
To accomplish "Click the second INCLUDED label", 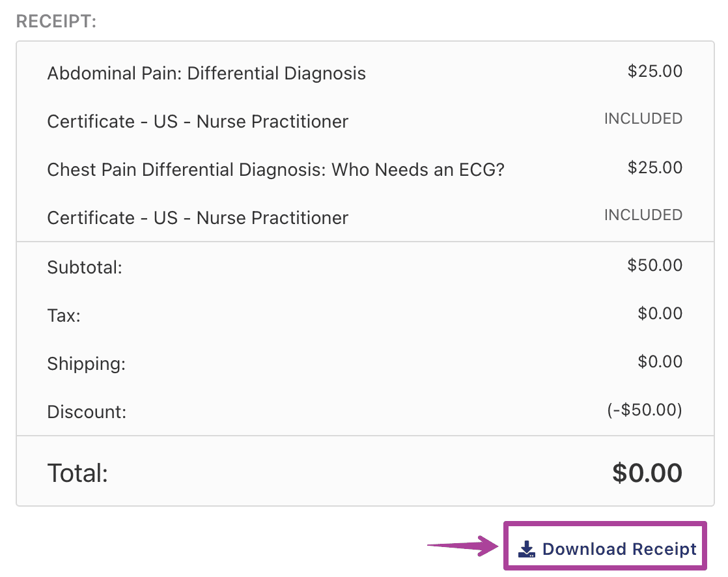I will [x=643, y=215].
